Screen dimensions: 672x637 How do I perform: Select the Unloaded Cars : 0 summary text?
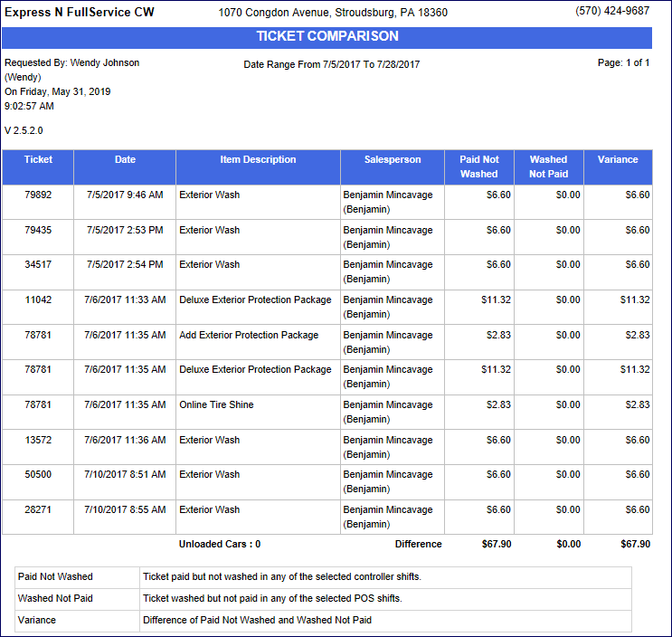[219, 545]
